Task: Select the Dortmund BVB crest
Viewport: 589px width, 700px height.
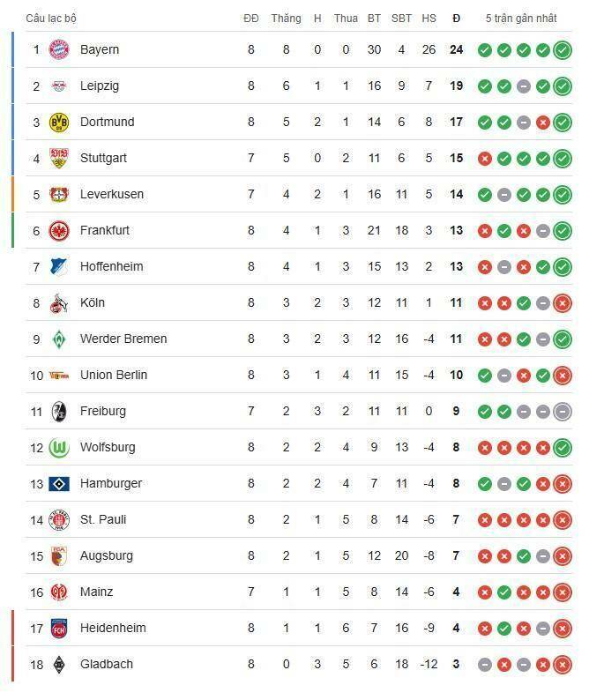Action: [59, 122]
